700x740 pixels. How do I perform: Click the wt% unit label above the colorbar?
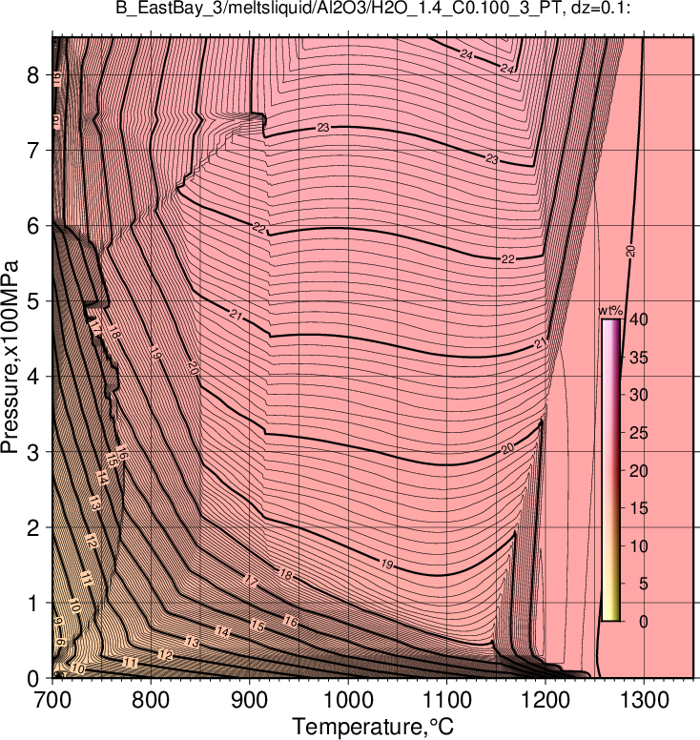610,311
